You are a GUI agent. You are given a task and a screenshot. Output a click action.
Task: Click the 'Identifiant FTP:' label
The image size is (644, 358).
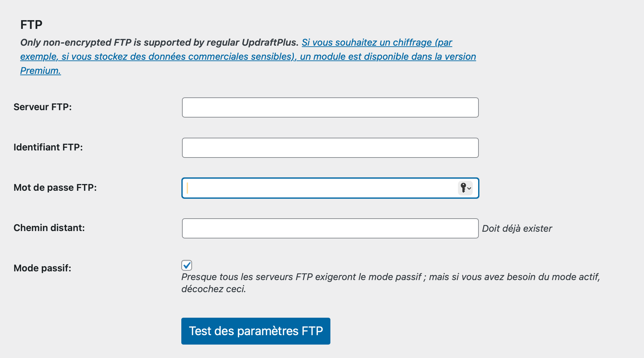point(48,147)
